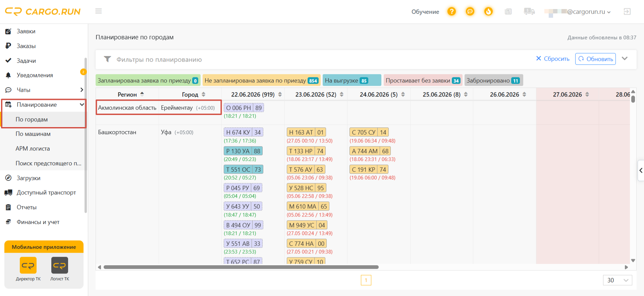
Task: Click the Обновить button
Action: tap(595, 59)
